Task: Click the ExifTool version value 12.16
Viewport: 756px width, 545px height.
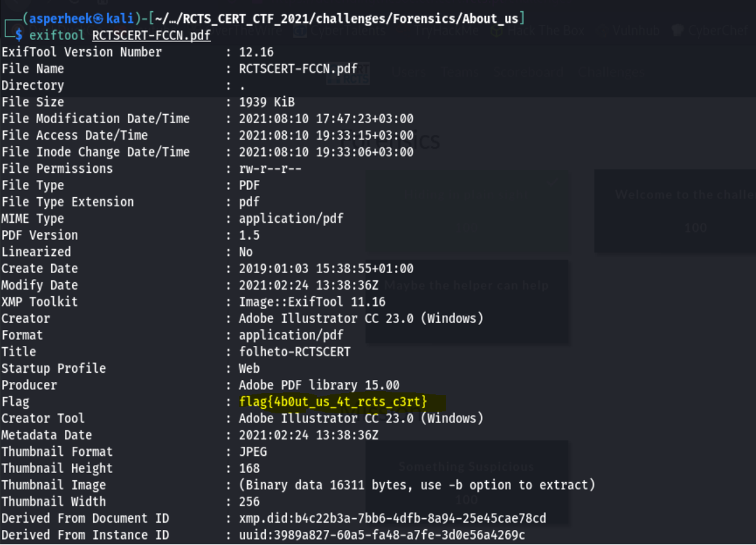Action: coord(256,52)
